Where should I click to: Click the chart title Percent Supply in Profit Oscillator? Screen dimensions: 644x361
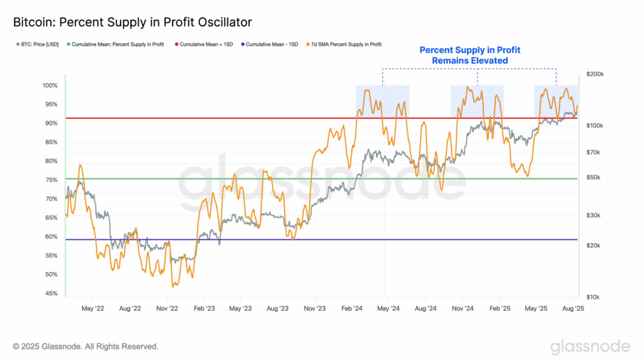coord(132,22)
